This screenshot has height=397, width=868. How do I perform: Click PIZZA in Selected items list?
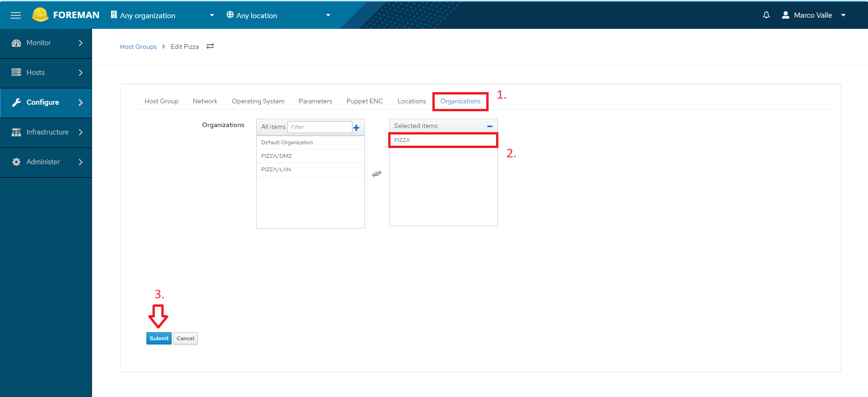[443, 140]
